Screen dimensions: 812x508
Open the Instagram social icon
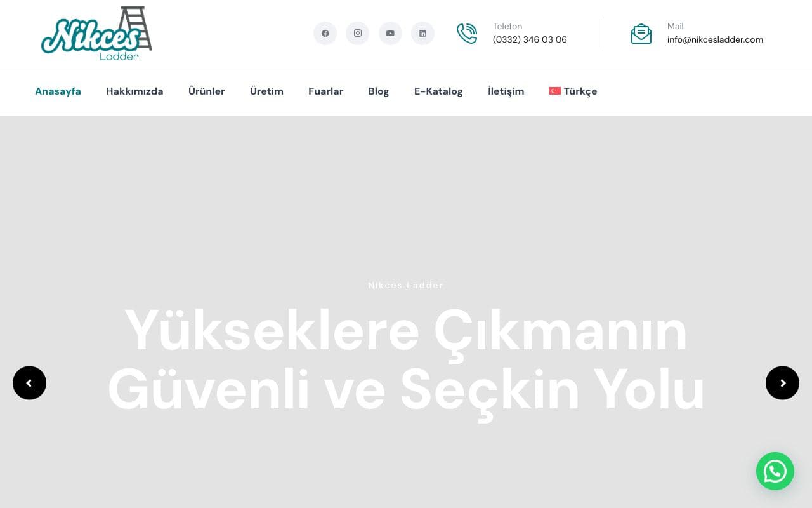pyautogui.click(x=357, y=33)
